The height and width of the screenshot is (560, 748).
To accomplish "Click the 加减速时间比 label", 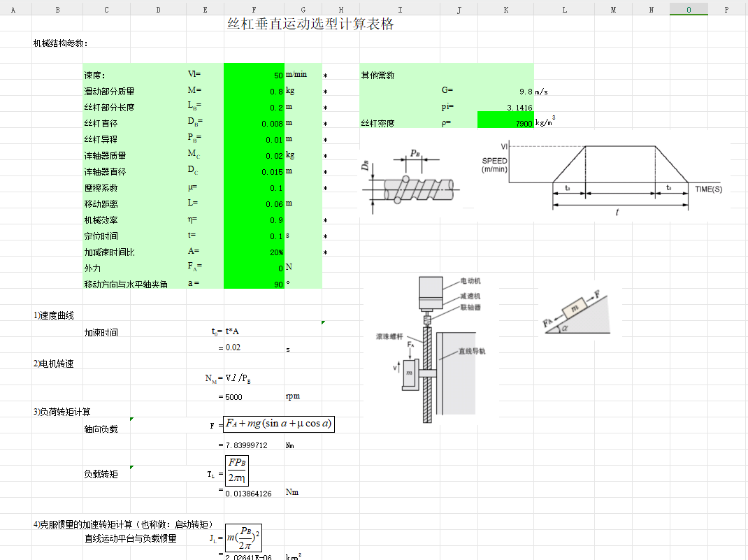I will 109,252.
